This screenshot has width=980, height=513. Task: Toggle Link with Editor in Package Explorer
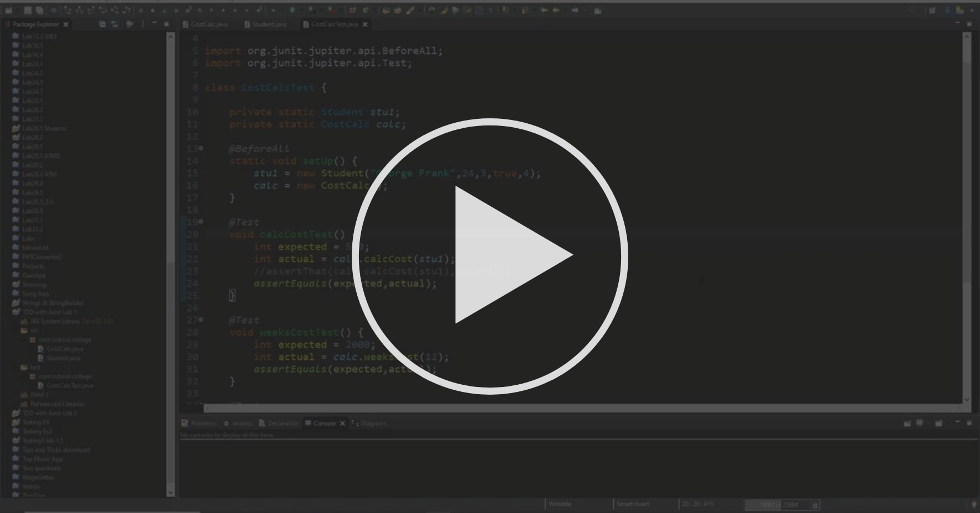coord(113,24)
